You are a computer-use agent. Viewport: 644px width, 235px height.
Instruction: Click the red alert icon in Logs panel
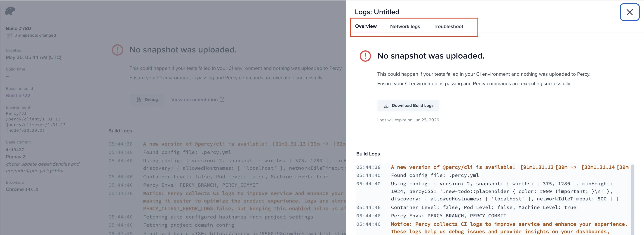(x=365, y=56)
